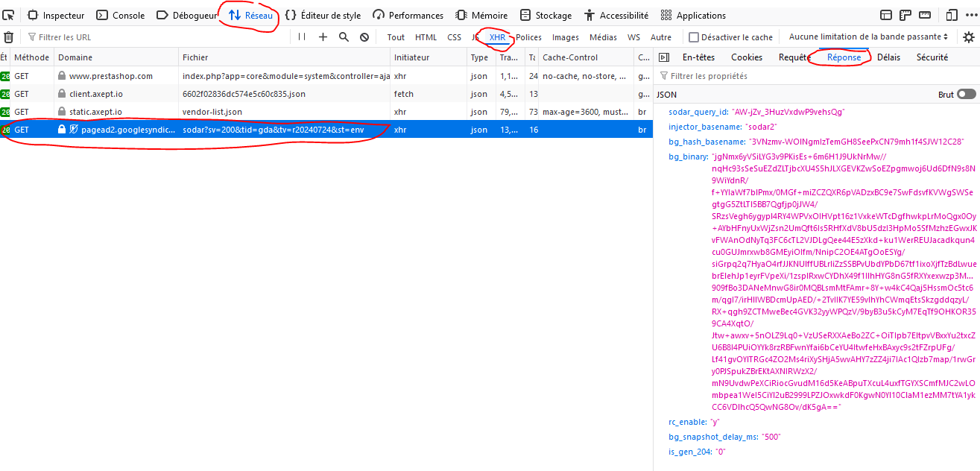Screen dimensions: 980x471
Task: Open network settings gear menu
Action: click(969, 37)
